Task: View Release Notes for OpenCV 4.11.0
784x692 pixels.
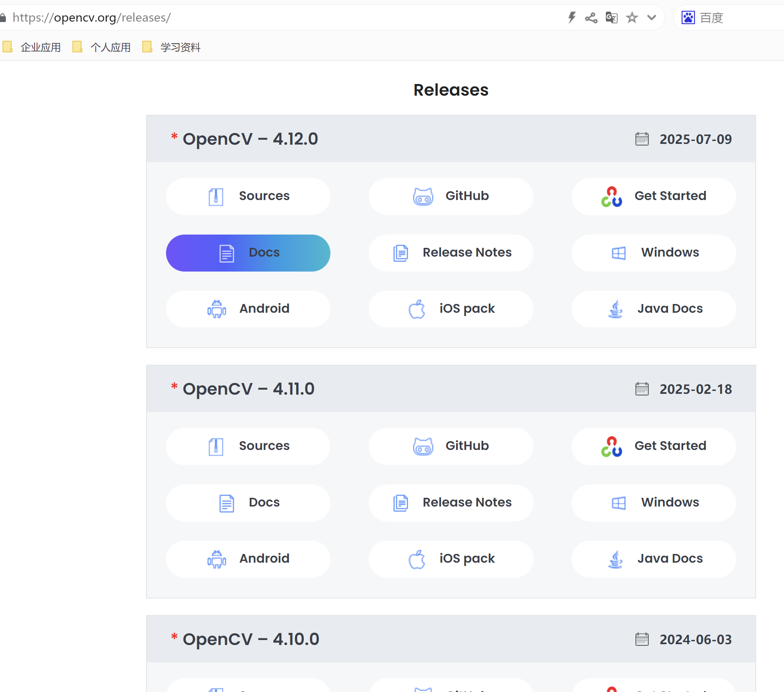Action: (x=451, y=503)
